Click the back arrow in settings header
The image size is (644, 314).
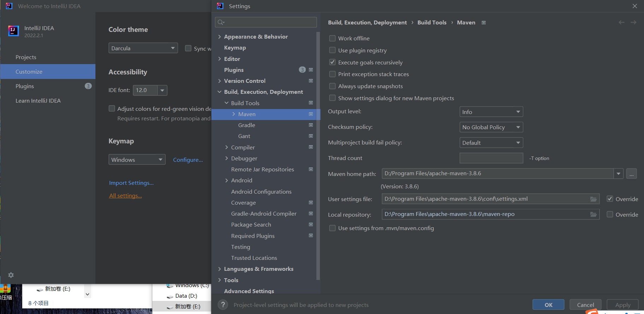pos(621,22)
